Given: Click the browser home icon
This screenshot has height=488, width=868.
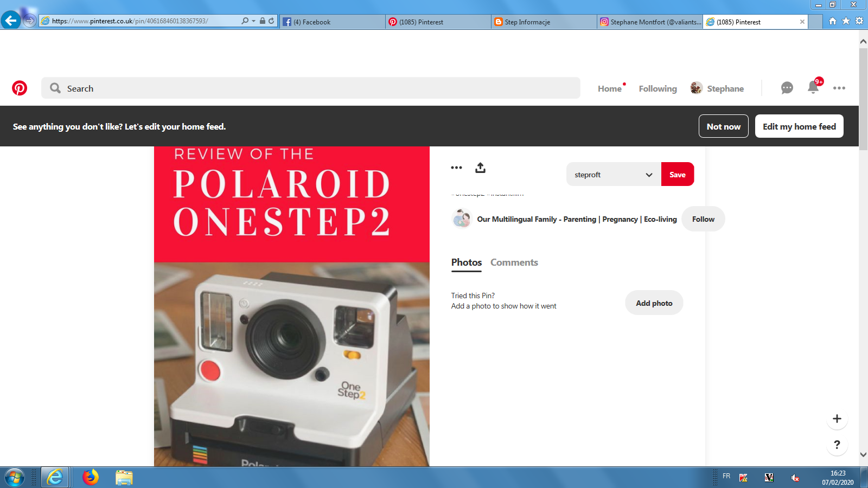Looking at the screenshot, I should pyautogui.click(x=833, y=21).
